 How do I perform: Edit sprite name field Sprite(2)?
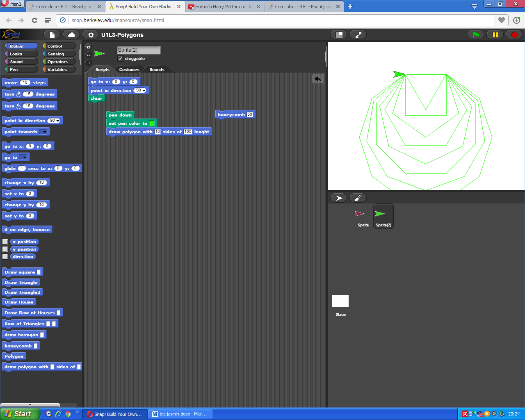[x=139, y=50]
